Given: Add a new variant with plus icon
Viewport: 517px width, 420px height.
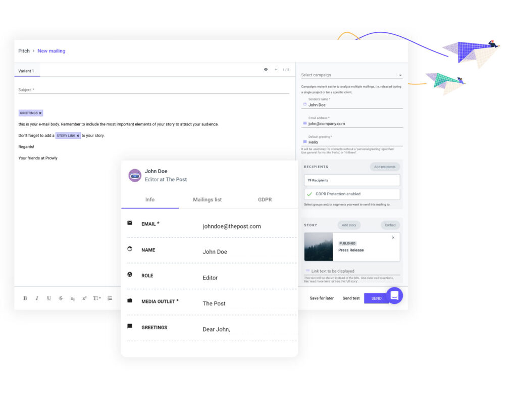Looking at the screenshot, I should [x=276, y=70].
